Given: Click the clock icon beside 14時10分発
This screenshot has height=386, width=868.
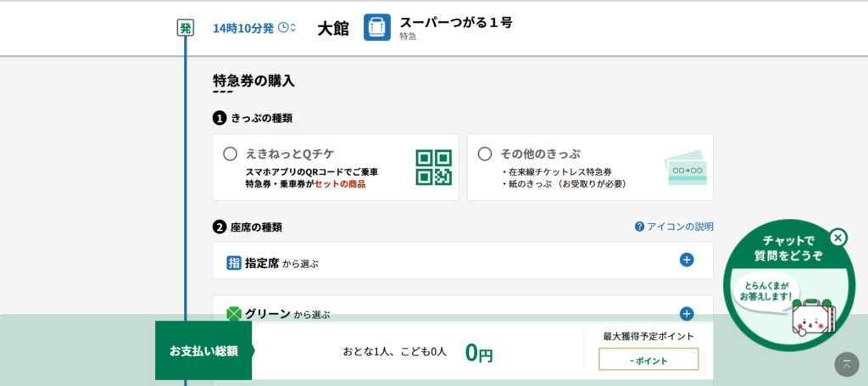Looking at the screenshot, I should [283, 28].
